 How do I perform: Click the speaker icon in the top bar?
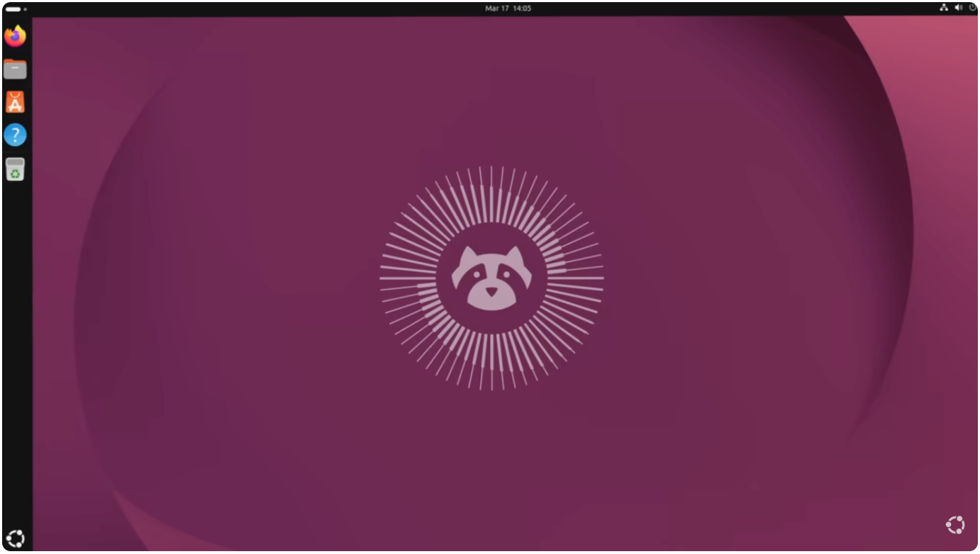click(x=959, y=8)
